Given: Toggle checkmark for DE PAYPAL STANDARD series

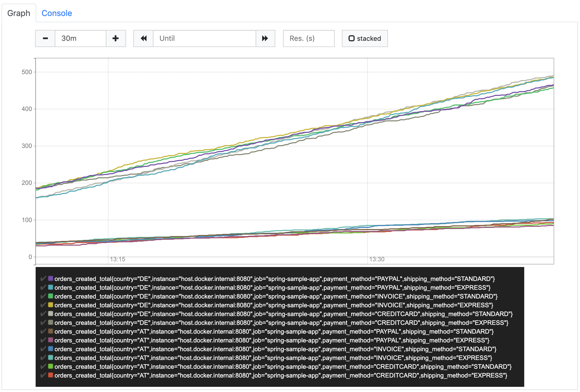Looking at the screenshot, I should coord(43,278).
